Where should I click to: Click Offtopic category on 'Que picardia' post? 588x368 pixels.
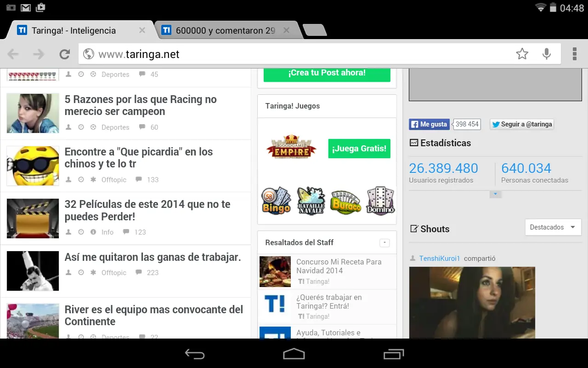point(114,180)
